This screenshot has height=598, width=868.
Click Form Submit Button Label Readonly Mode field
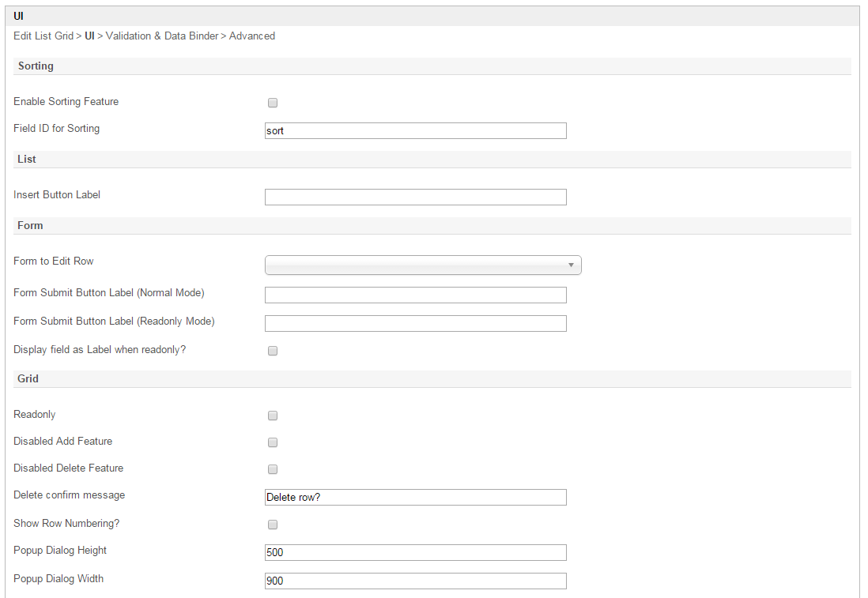(x=415, y=324)
